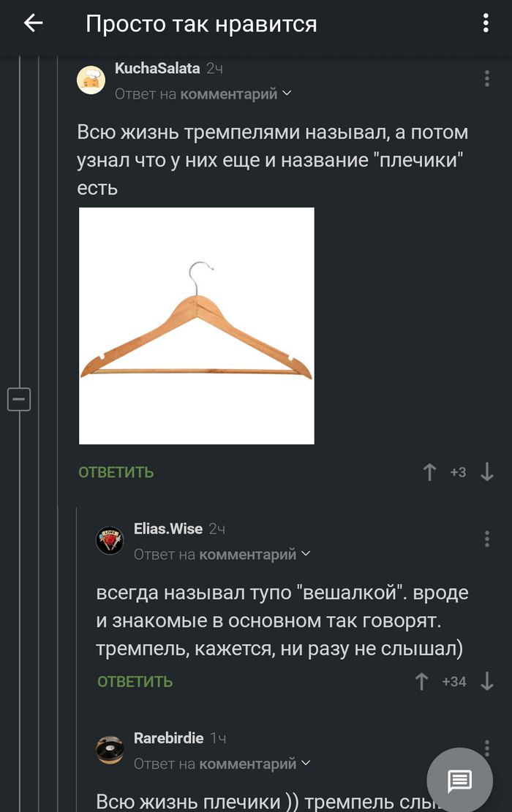
Task: Upvote Elias.Wise's comment
Action: [x=422, y=681]
